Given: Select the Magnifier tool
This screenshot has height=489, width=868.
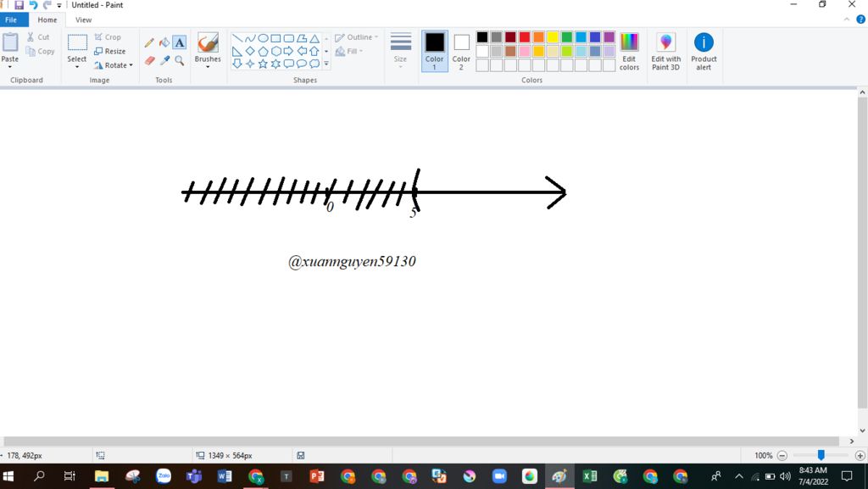Looking at the screenshot, I should pos(180,60).
